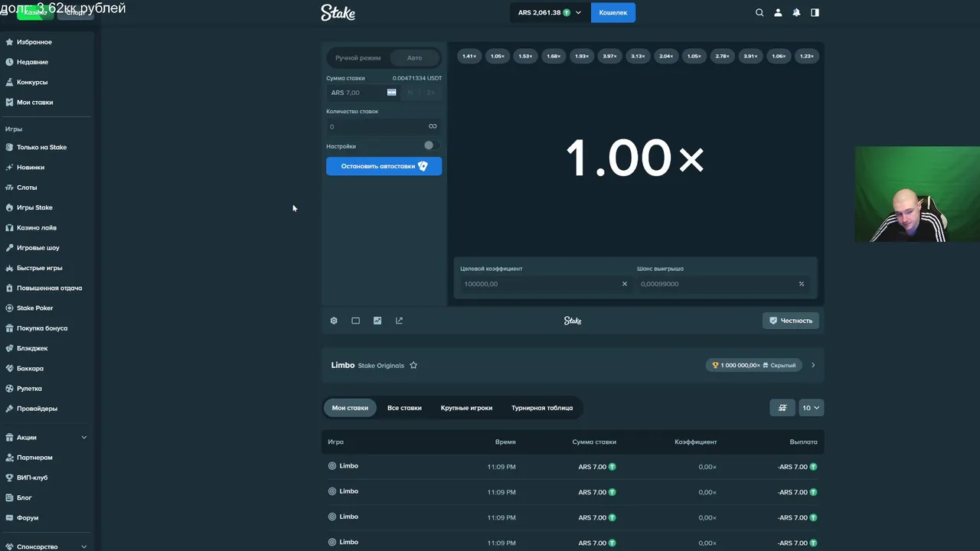Image resolution: width=980 pixels, height=551 pixels.
Task: Open Слоты in the sidebar
Action: (27, 187)
